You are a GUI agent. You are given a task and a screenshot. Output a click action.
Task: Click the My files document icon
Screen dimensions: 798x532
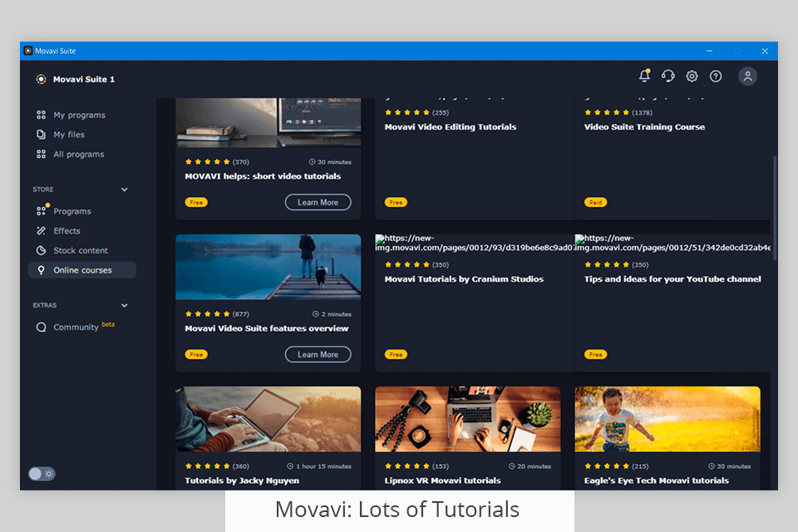tap(42, 135)
